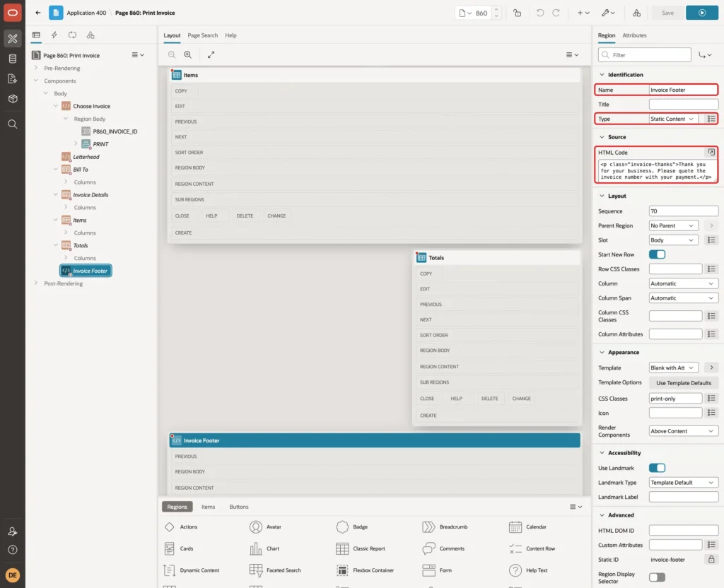Image resolution: width=724 pixels, height=588 pixels.
Task: Open the Template dropdown
Action: tap(673, 367)
